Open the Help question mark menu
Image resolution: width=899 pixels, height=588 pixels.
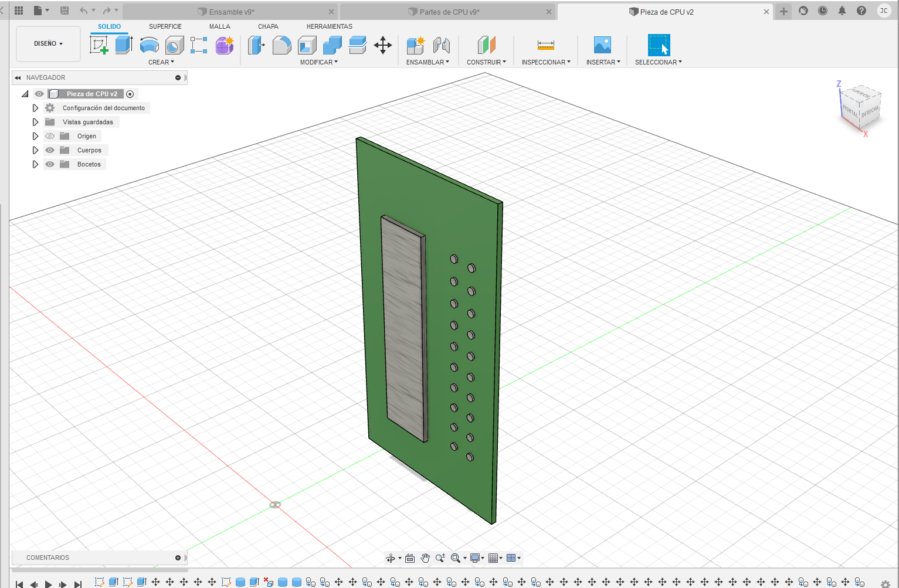coord(861,11)
